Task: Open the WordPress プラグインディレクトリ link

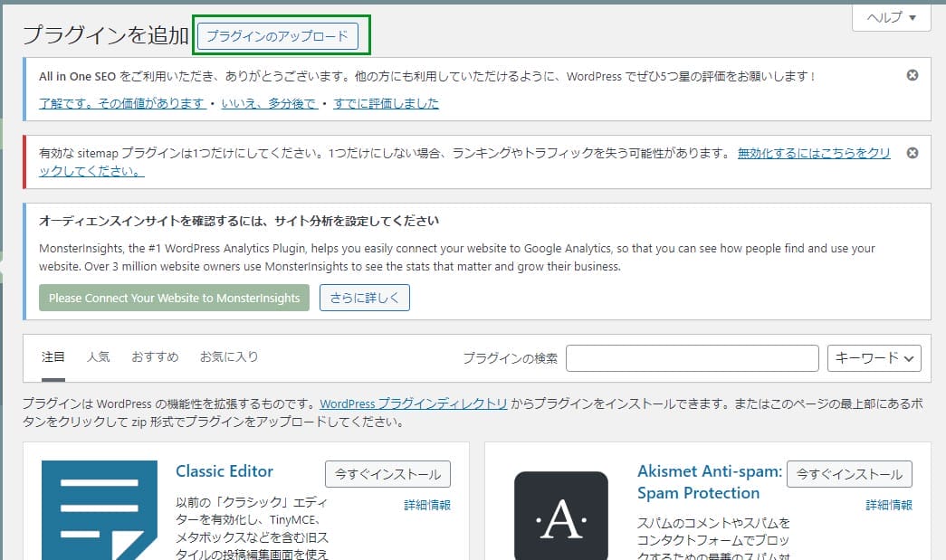Action: pyautogui.click(x=413, y=404)
